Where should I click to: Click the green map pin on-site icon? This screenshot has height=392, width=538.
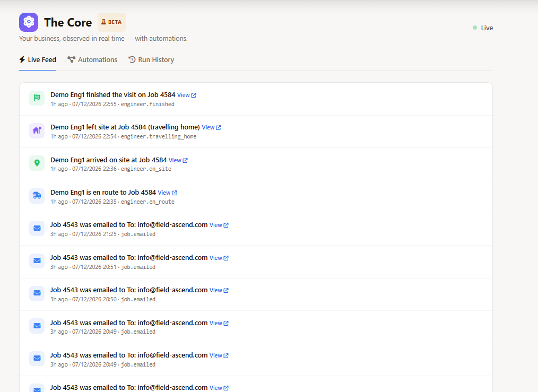pos(37,163)
